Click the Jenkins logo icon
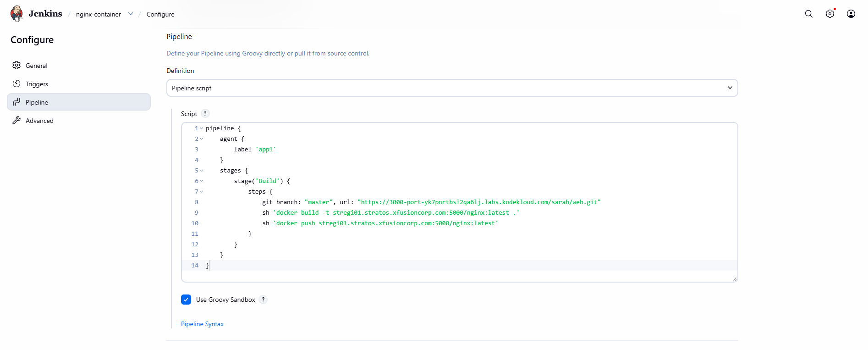 [16, 14]
